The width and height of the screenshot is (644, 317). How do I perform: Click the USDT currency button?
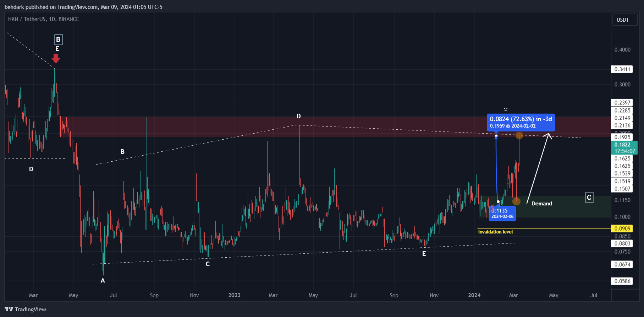point(625,20)
